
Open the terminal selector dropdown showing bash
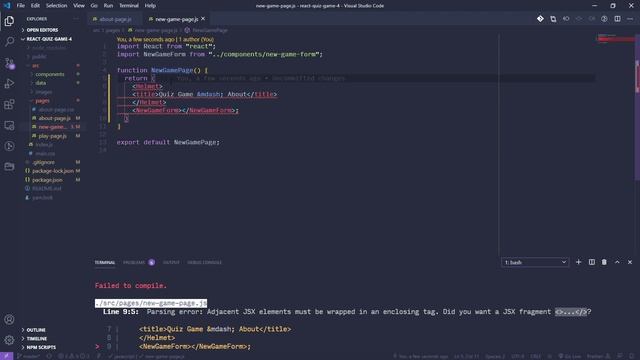[x=535, y=262]
